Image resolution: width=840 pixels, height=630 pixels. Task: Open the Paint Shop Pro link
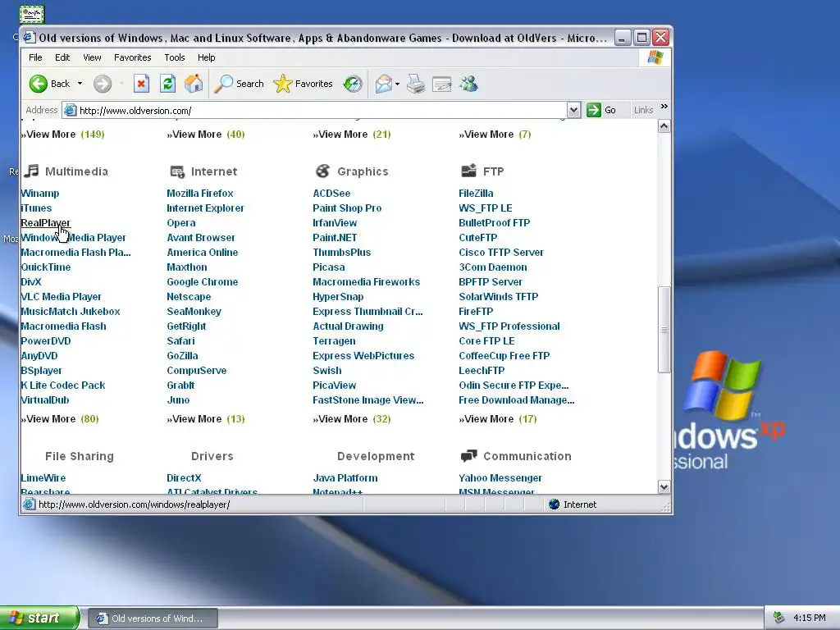tap(347, 208)
